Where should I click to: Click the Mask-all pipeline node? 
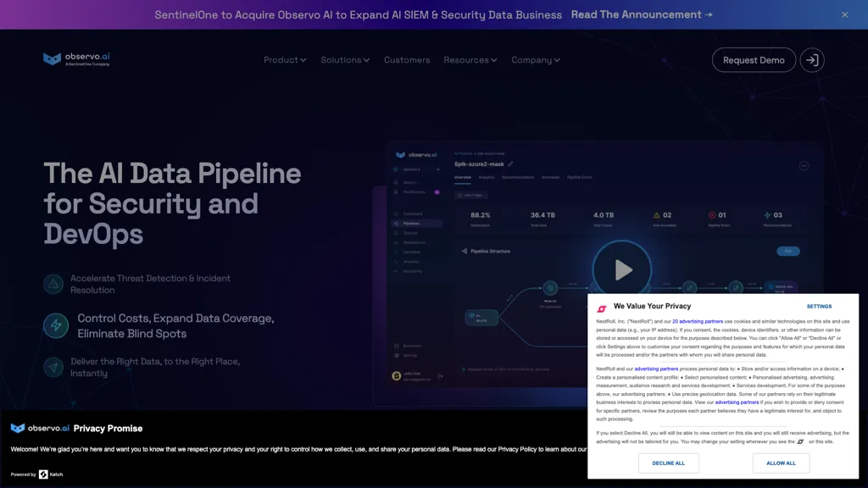tap(550, 288)
